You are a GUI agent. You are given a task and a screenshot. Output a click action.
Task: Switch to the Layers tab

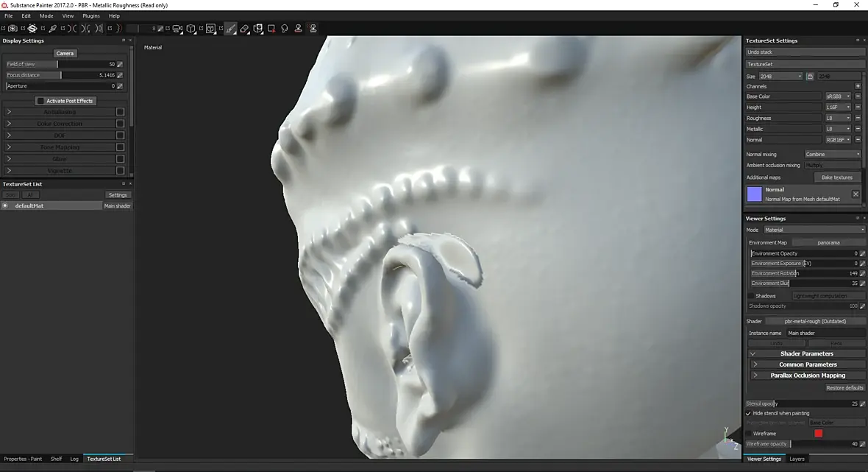tap(797, 459)
